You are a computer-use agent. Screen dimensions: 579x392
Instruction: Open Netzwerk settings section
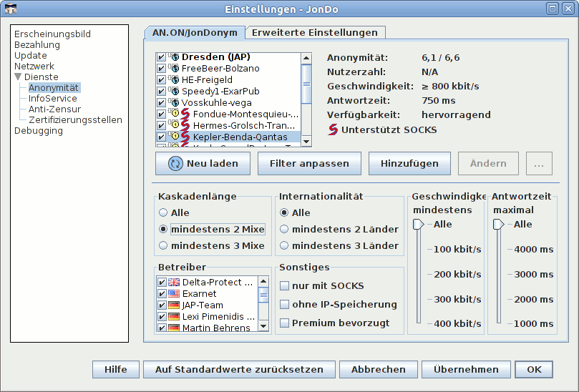[x=34, y=66]
